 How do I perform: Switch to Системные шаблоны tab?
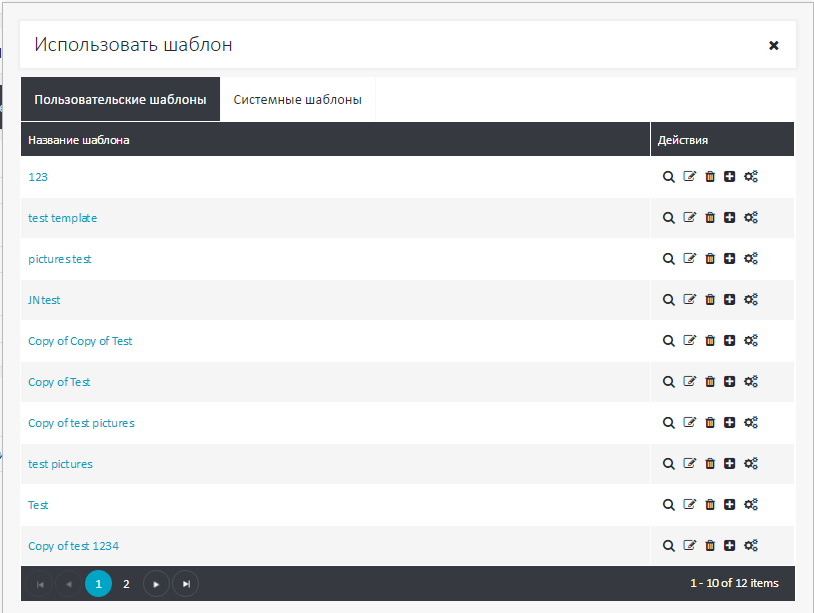click(x=297, y=100)
